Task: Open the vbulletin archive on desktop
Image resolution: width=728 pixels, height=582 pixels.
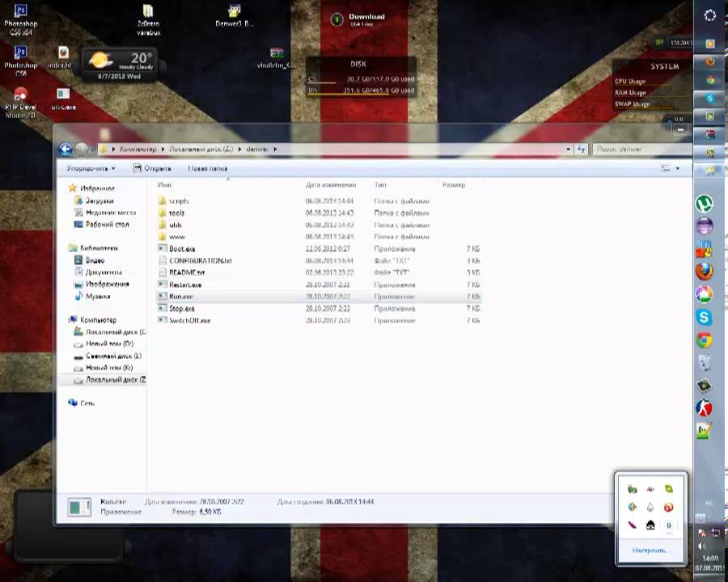Action: (x=277, y=58)
